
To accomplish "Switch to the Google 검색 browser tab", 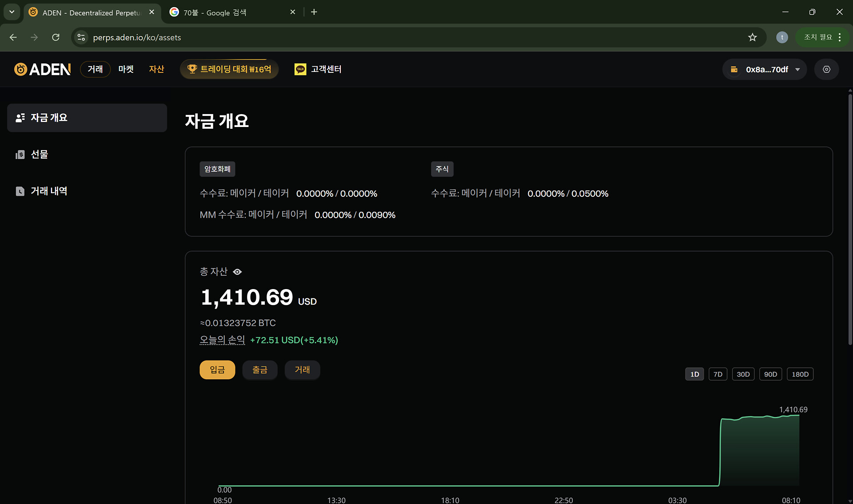I will (x=227, y=12).
